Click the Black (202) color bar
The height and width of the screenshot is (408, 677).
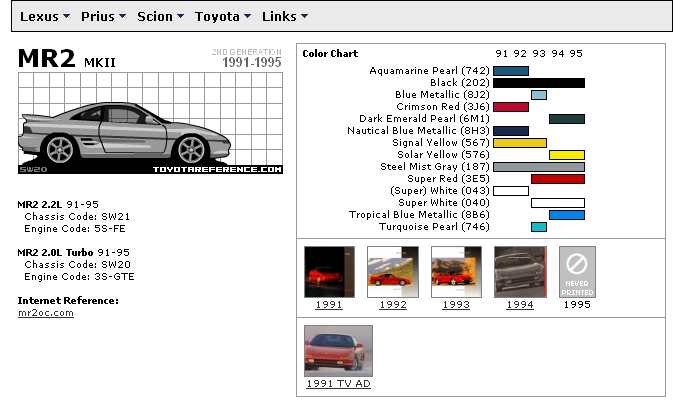pyautogui.click(x=539, y=83)
